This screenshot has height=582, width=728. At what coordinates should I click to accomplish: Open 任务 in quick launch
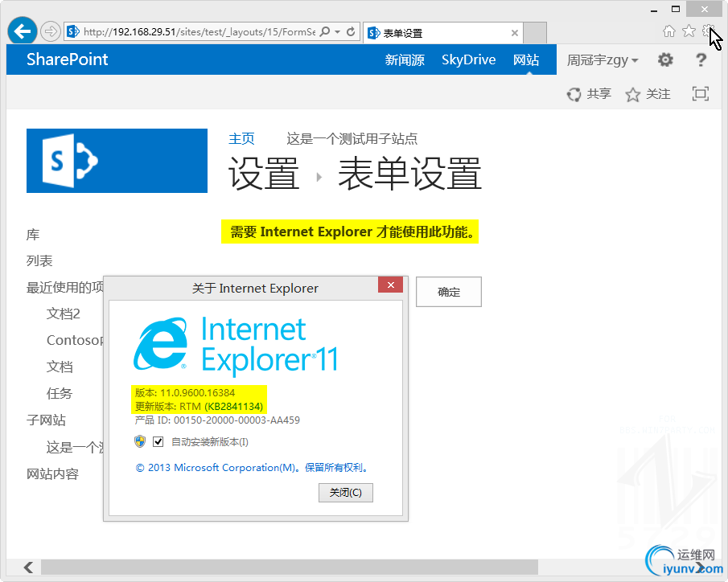pyautogui.click(x=60, y=394)
